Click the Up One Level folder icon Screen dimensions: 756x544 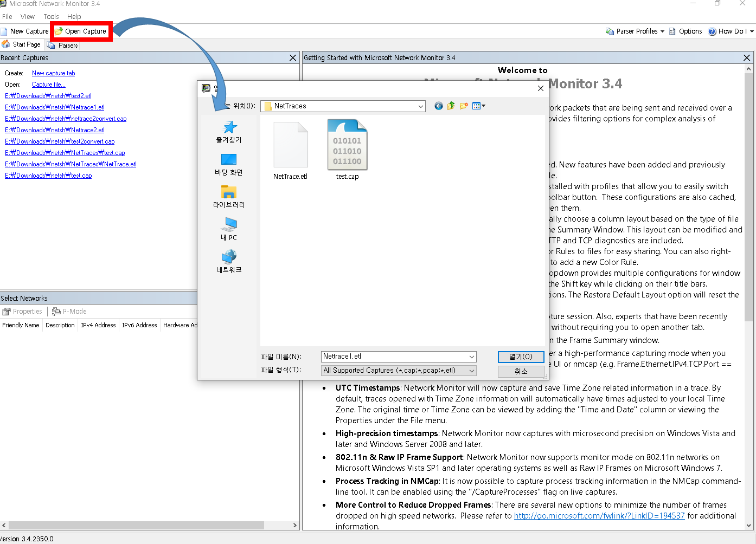click(x=451, y=106)
